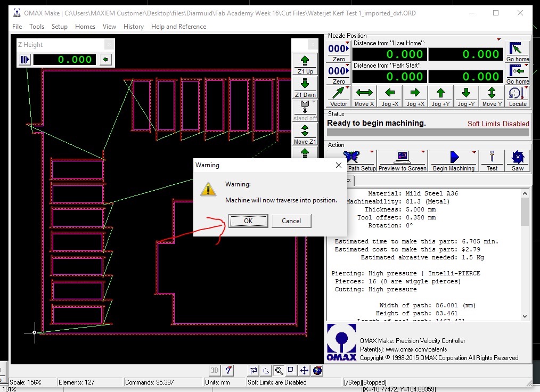The width and height of the screenshot is (540, 392).
Task: Open dropdown arrow on Path Start Zero button
Action: pos(348,65)
